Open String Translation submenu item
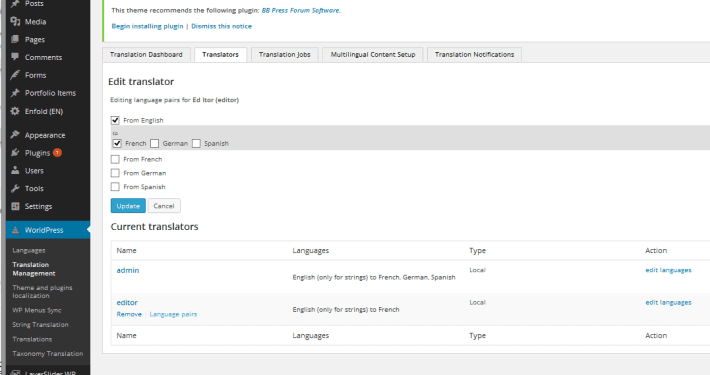710x375 pixels. [x=40, y=325]
